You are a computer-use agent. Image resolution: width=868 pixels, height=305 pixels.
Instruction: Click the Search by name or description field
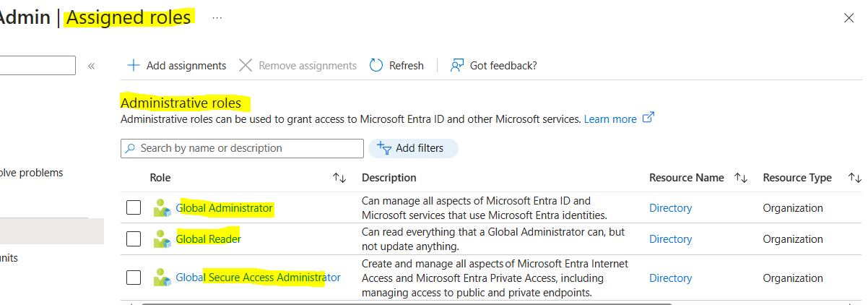(x=242, y=148)
